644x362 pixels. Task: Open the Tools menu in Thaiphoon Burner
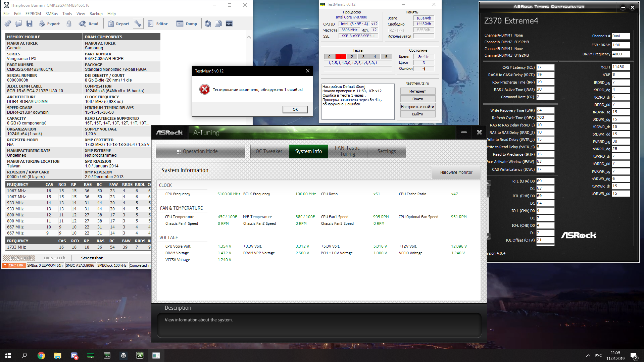[67, 14]
